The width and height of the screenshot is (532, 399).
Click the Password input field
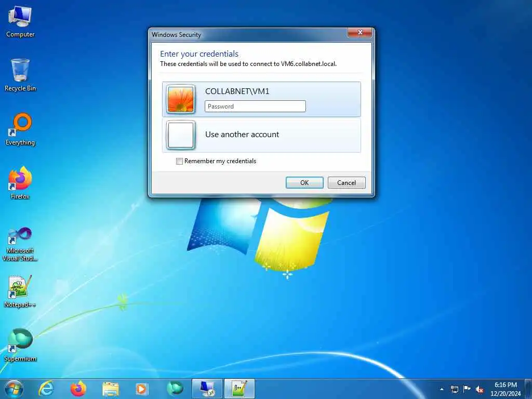click(x=255, y=106)
